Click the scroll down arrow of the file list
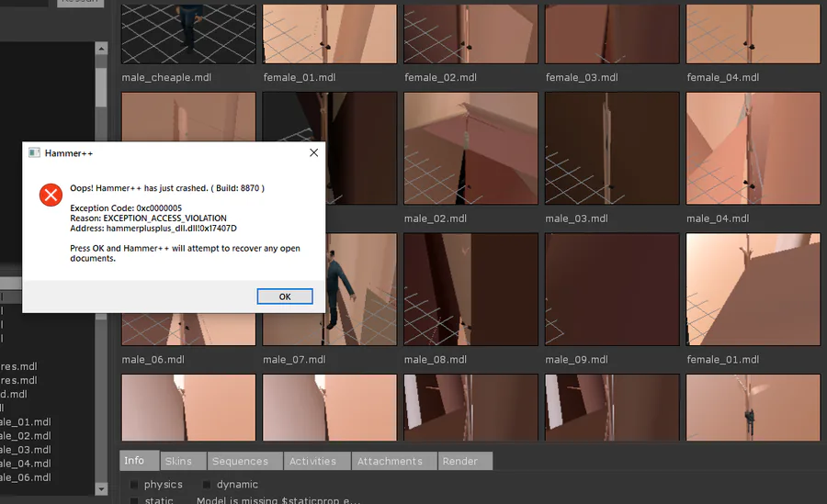This screenshot has width=827, height=504. tap(101, 489)
